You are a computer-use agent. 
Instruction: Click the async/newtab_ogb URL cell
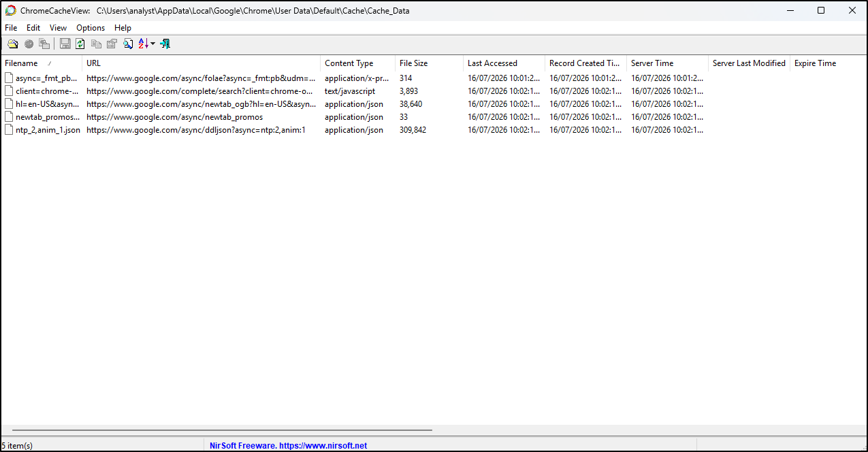[x=202, y=104]
